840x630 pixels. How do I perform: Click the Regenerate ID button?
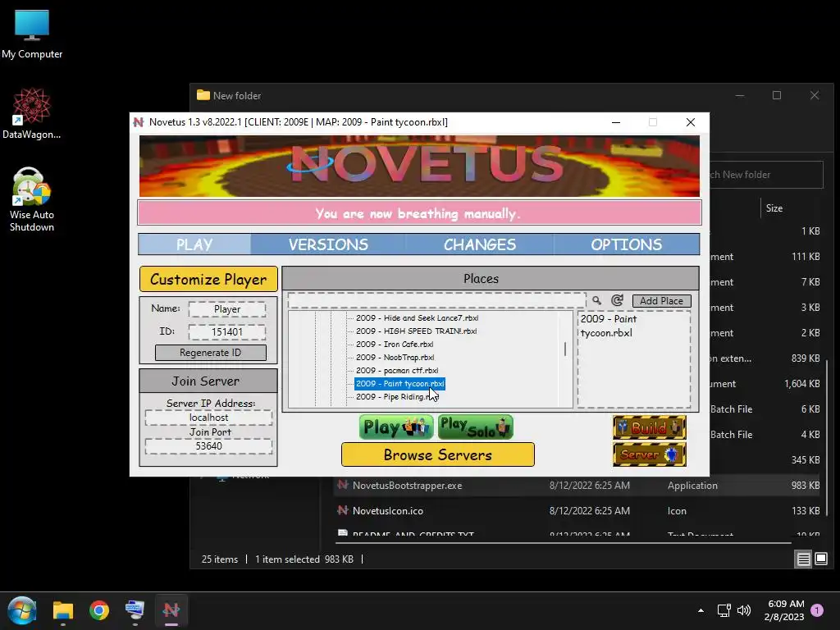[211, 353]
